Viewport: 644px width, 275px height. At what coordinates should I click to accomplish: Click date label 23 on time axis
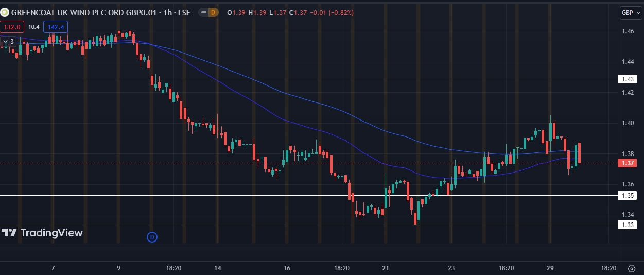(x=451, y=268)
